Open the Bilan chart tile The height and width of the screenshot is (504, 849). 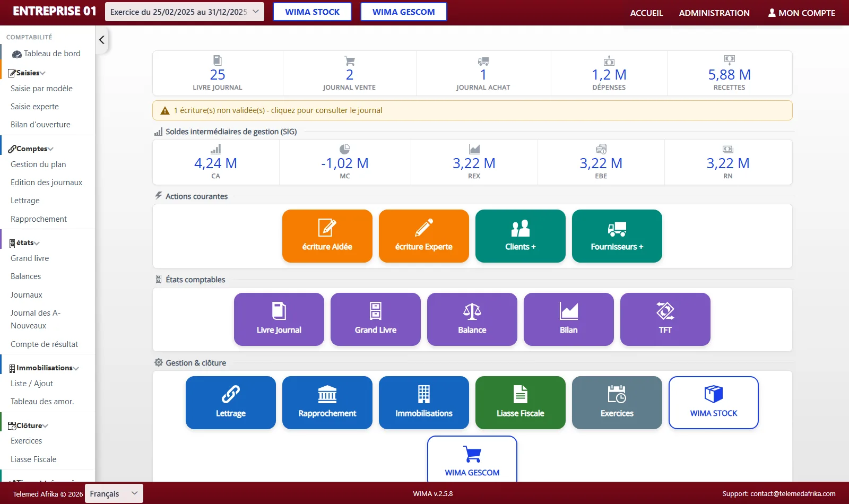click(569, 319)
